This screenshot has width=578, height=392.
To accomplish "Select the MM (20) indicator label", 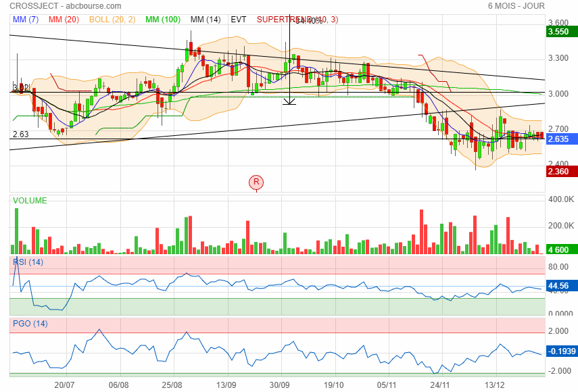I will (x=64, y=20).
